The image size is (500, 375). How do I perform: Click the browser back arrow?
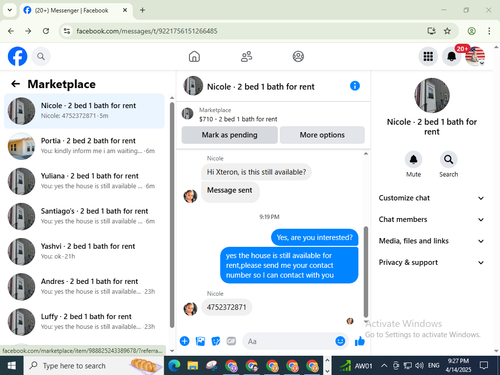tap(11, 31)
